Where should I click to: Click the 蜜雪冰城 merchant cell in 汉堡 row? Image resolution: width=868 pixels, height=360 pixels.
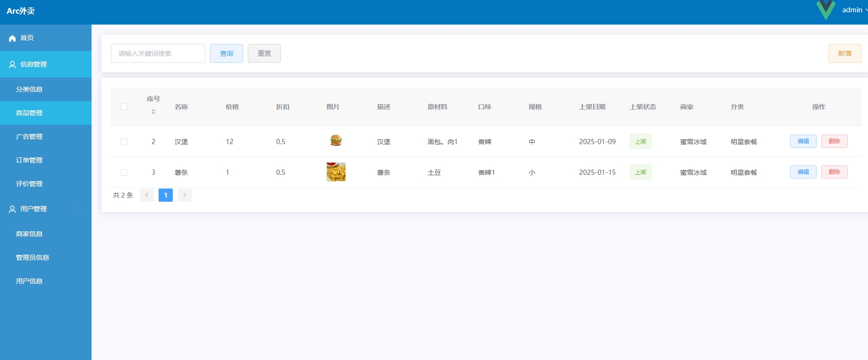coord(693,142)
